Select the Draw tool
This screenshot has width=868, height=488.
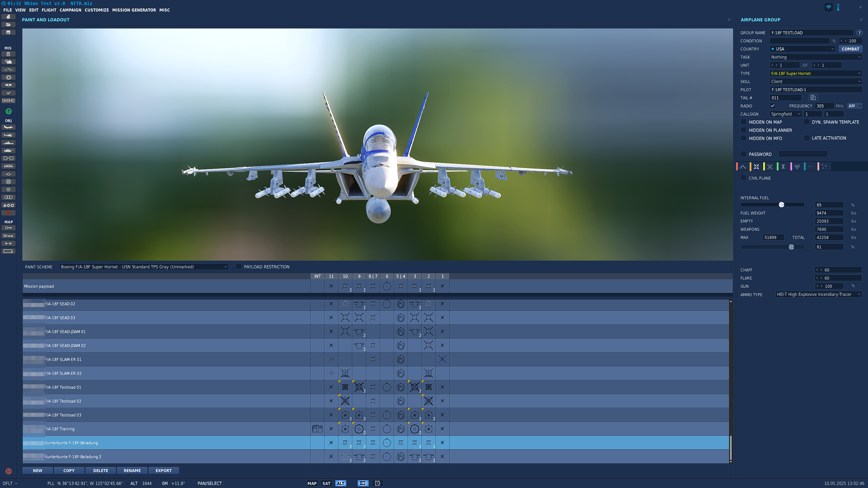pyautogui.click(x=8, y=236)
